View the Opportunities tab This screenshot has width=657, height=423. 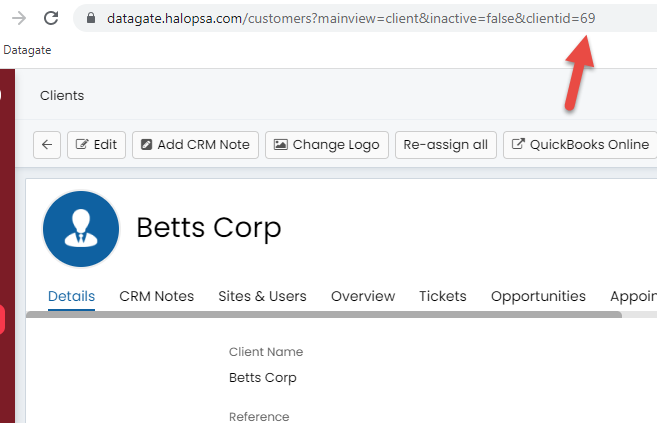click(538, 296)
